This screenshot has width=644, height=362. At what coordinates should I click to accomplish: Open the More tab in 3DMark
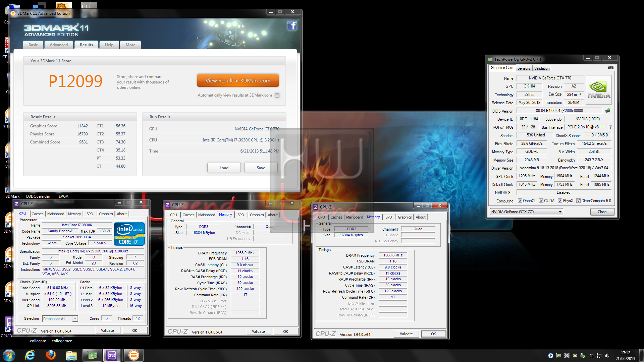click(x=130, y=45)
